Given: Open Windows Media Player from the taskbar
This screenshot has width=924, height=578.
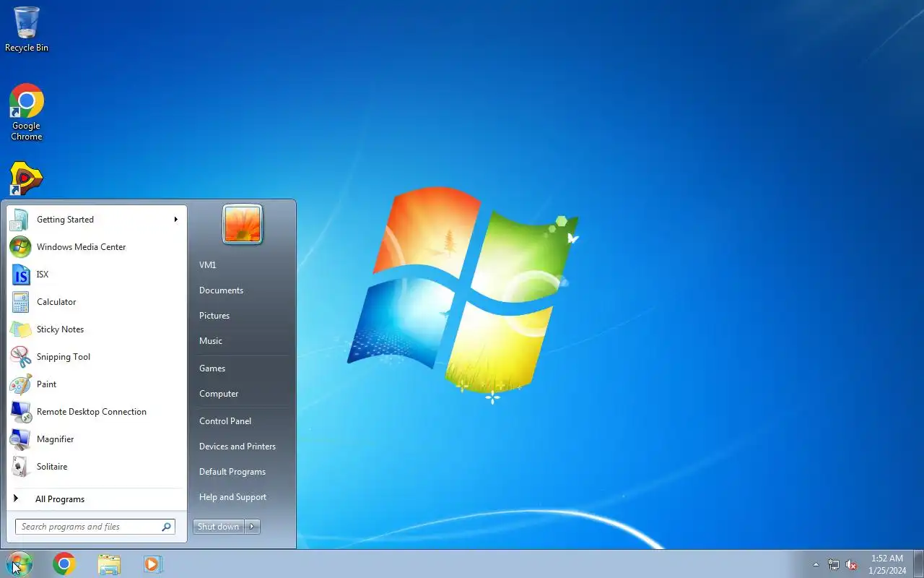Looking at the screenshot, I should 153,564.
